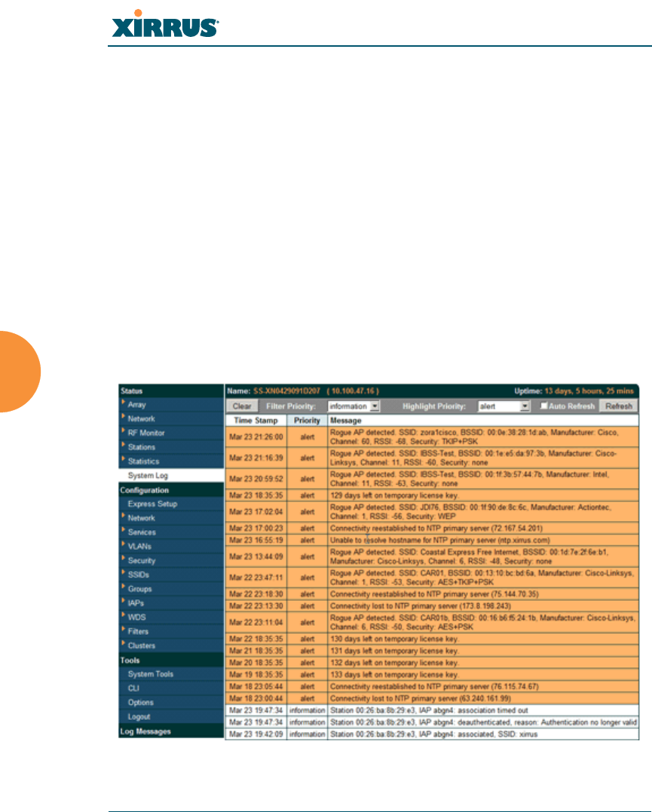Select the association timed out message

point(483,710)
